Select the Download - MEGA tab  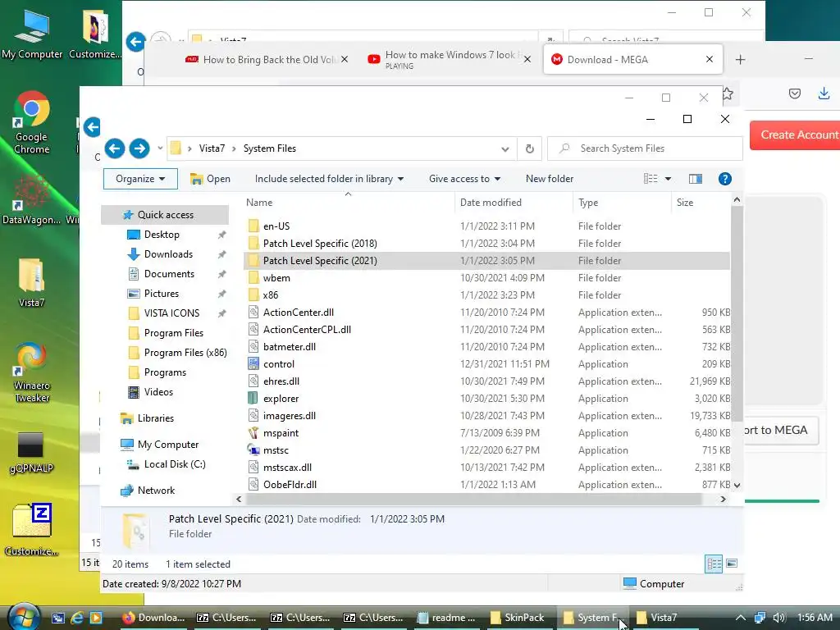tap(632, 59)
